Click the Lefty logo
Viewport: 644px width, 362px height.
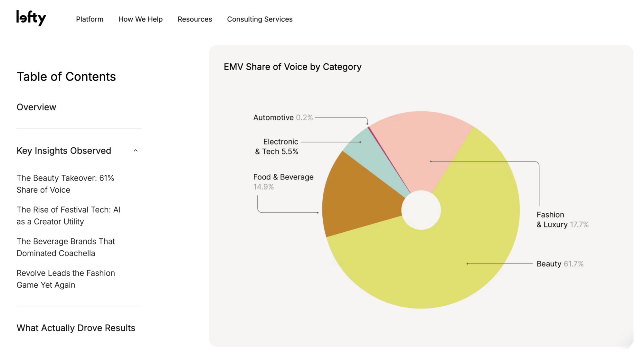pyautogui.click(x=31, y=18)
